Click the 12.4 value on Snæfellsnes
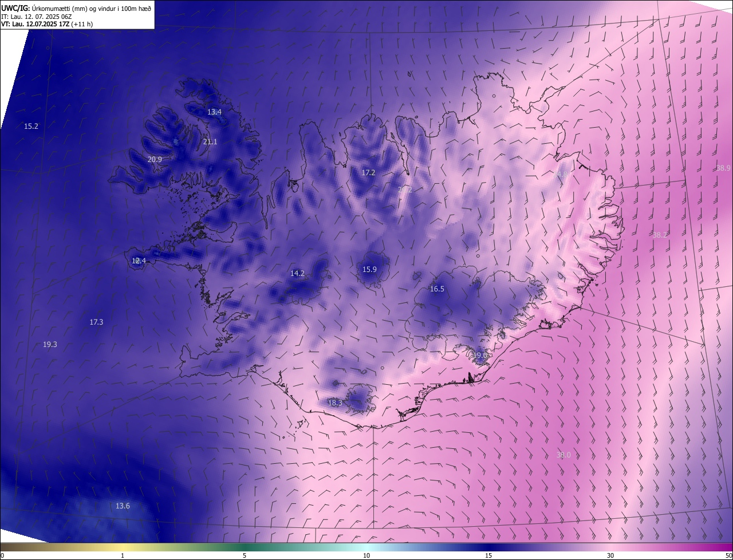 coord(139,261)
